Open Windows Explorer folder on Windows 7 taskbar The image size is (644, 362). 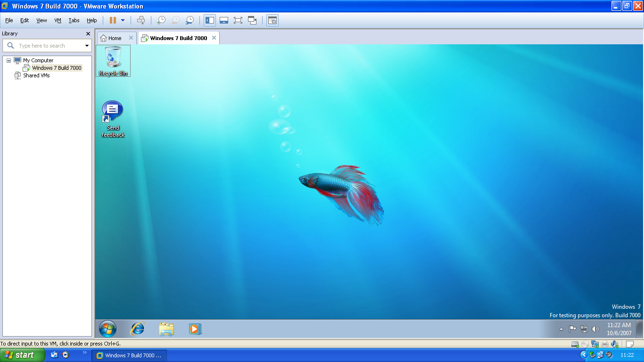coord(166,329)
